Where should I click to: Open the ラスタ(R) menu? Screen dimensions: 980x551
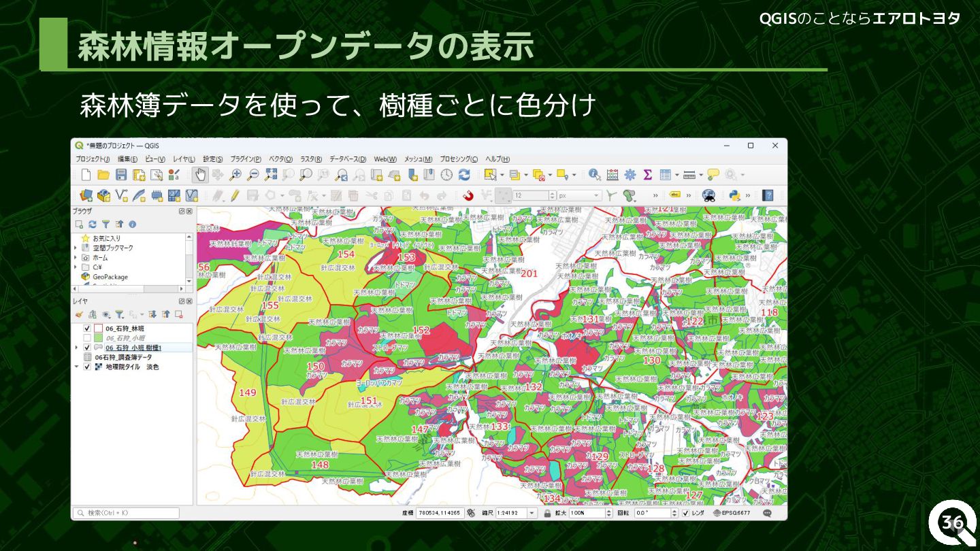[x=311, y=159]
